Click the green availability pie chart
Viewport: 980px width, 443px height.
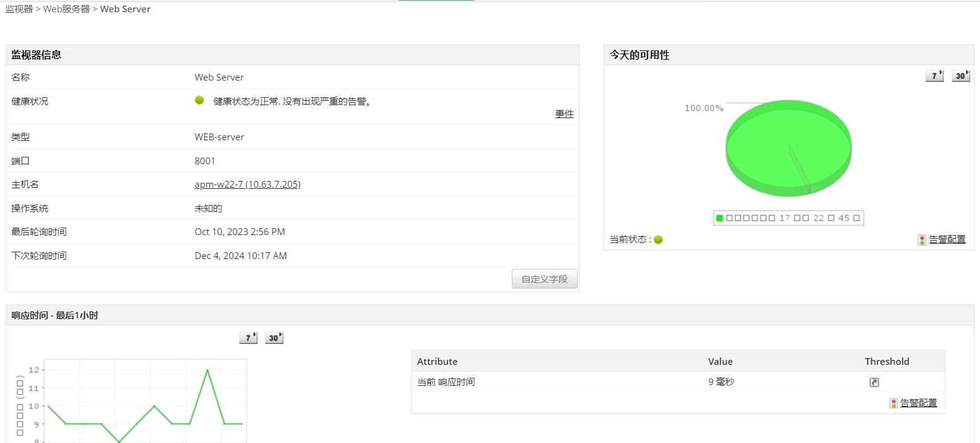[x=788, y=148]
